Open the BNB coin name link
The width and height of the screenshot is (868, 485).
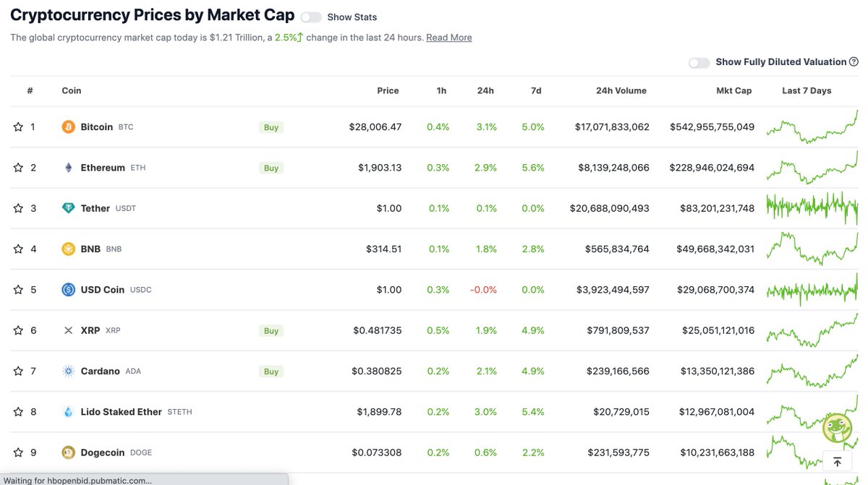(x=90, y=249)
